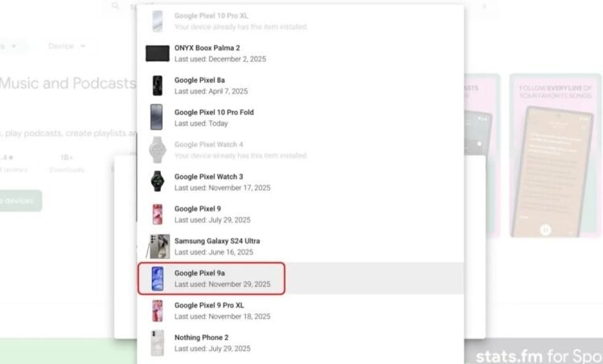Click the Samsung Galaxy S24 Ultra icon
Viewport: 603px width, 364px height.
pyautogui.click(x=158, y=247)
